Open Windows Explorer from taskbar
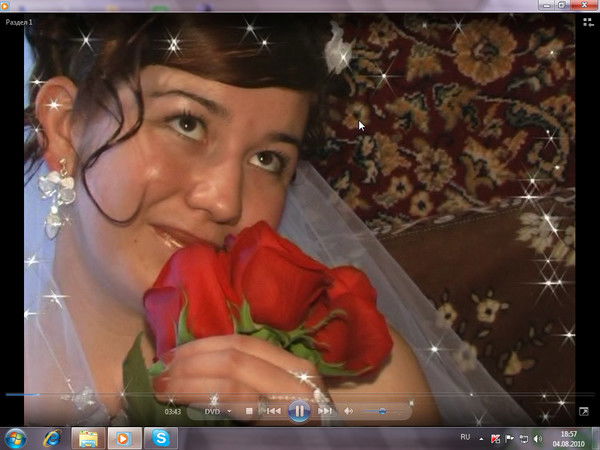 88,438
